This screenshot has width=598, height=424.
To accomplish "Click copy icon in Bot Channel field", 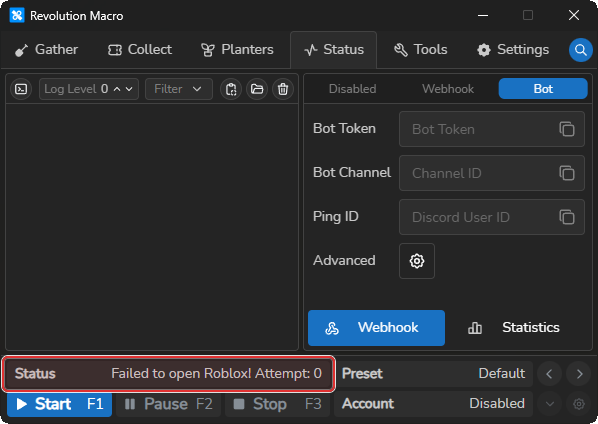I will tap(567, 173).
